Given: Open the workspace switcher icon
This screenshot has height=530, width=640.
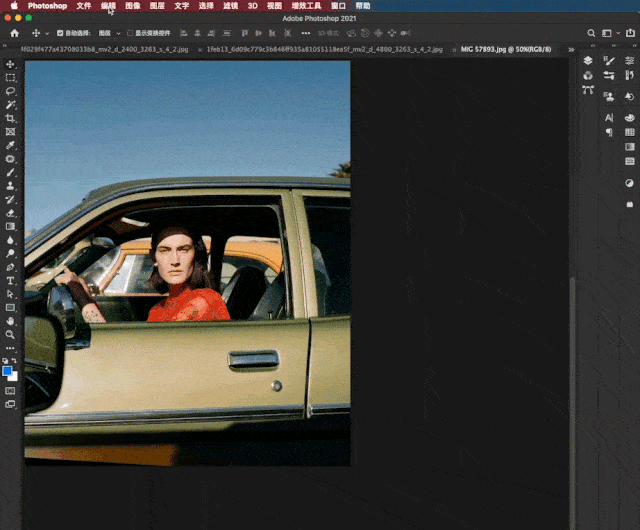Looking at the screenshot, I should 607,33.
